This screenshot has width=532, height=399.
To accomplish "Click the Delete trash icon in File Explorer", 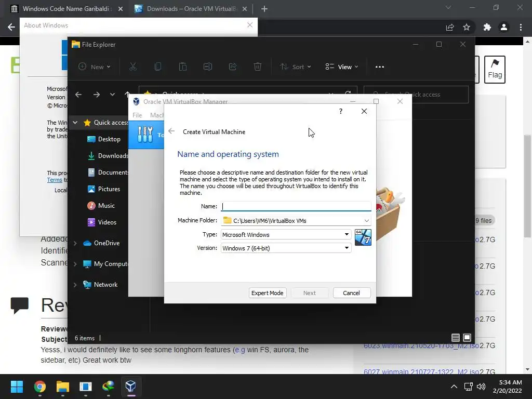I will click(258, 67).
